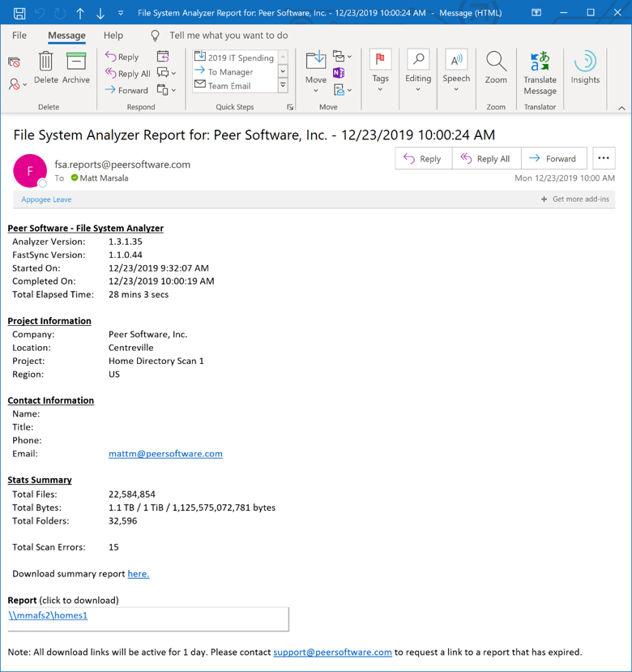
Task: Click recipient Matt Marsala
Action: [105, 178]
